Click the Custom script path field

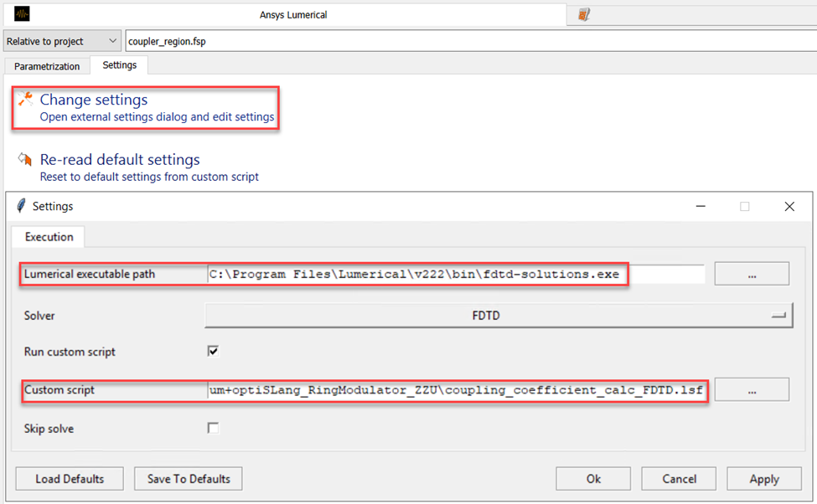[457, 390]
